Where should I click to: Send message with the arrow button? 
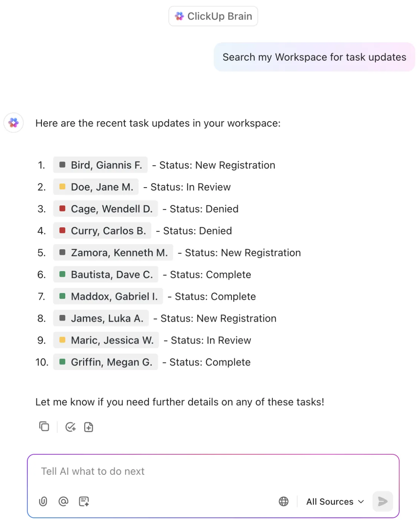pos(383,501)
